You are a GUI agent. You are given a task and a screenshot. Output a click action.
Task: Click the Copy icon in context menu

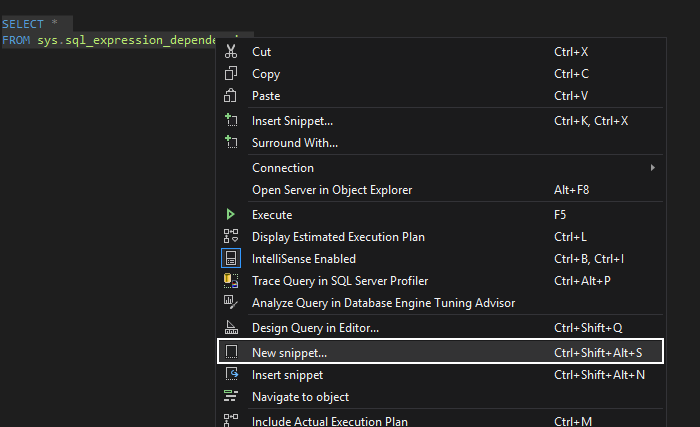[x=231, y=74]
